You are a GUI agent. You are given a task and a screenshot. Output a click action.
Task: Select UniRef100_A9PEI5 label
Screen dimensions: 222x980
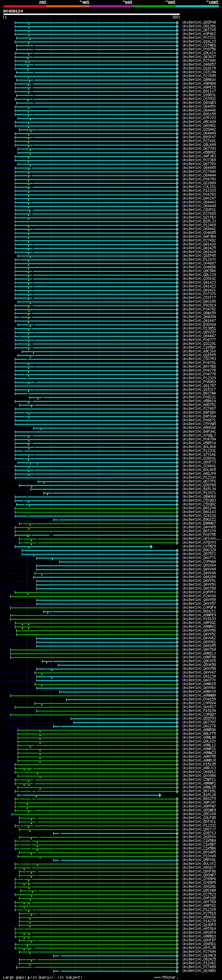pos(199,88)
